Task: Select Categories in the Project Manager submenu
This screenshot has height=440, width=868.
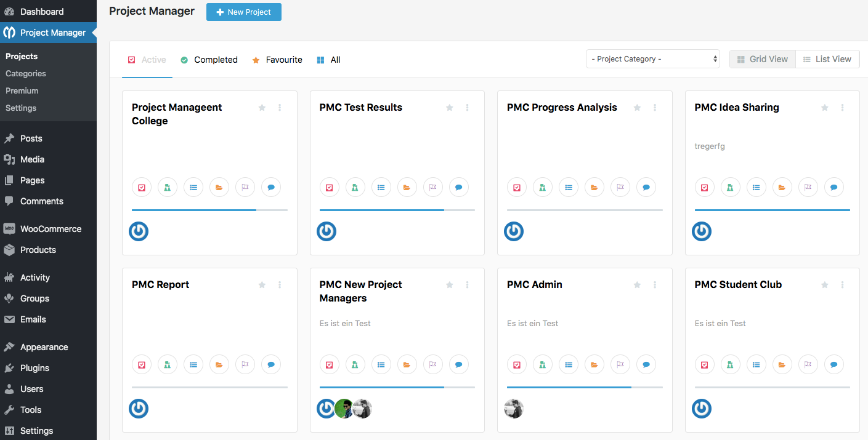Action: pyautogui.click(x=26, y=73)
